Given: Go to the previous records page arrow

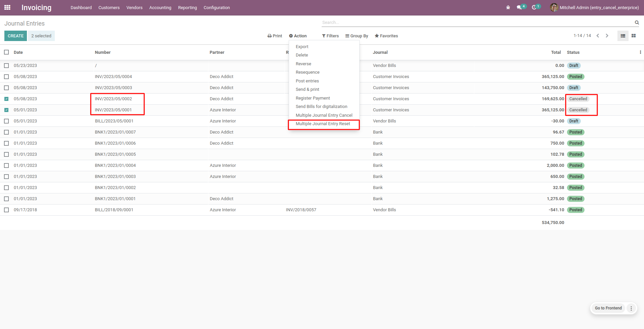Looking at the screenshot, I should [598, 36].
